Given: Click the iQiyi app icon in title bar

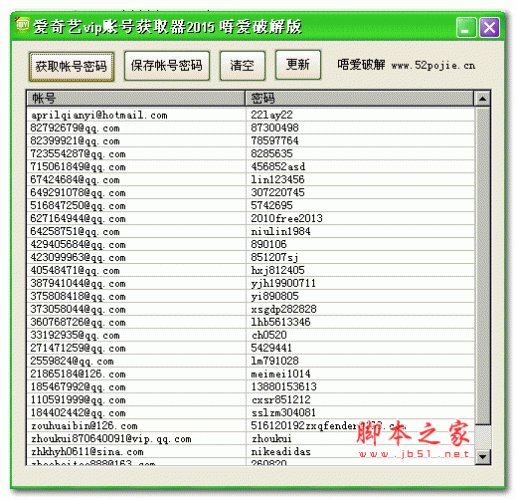Looking at the screenshot, I should click(23, 25).
